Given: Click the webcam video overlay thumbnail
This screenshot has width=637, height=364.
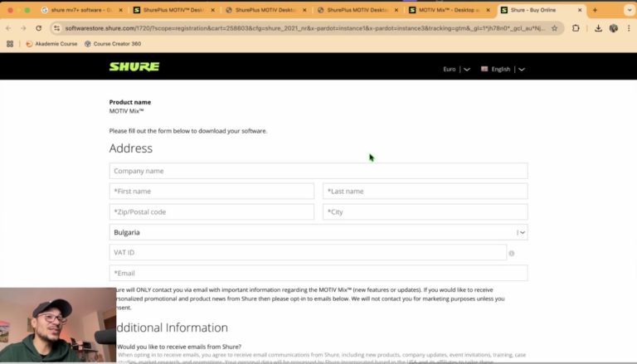Looking at the screenshot, I should [58, 324].
